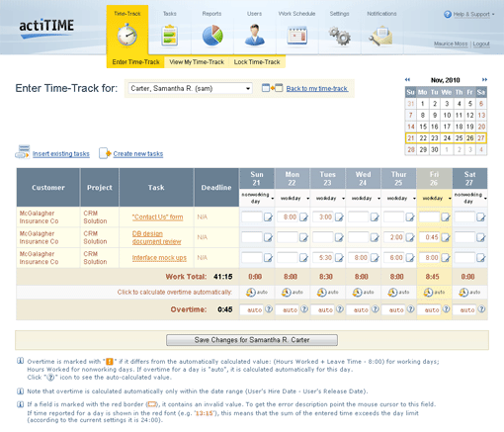Click the Insert existing tasks link
The image size is (504, 432).
[61, 154]
